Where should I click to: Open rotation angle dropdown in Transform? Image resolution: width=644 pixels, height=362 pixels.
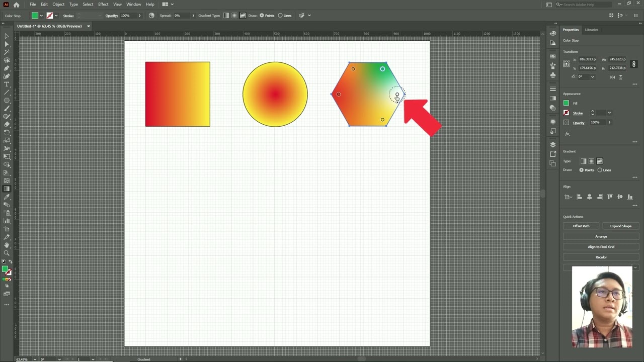592,77
